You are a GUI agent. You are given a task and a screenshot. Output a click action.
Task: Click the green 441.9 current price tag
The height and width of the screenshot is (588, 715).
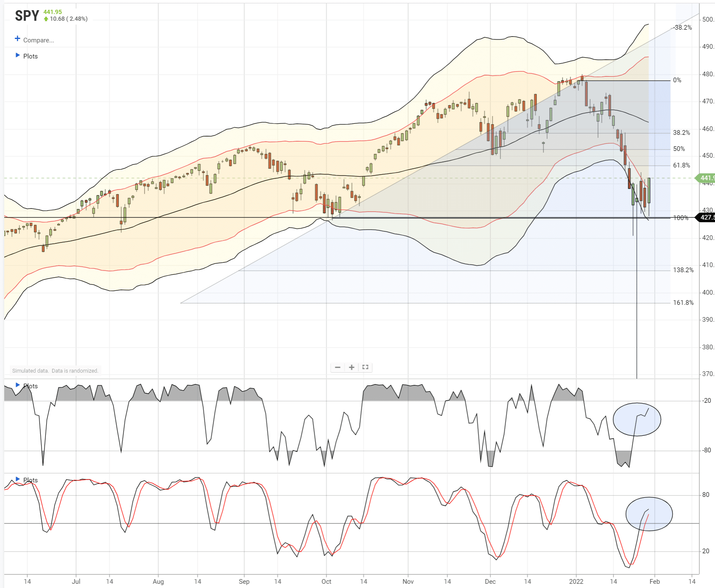pos(706,178)
